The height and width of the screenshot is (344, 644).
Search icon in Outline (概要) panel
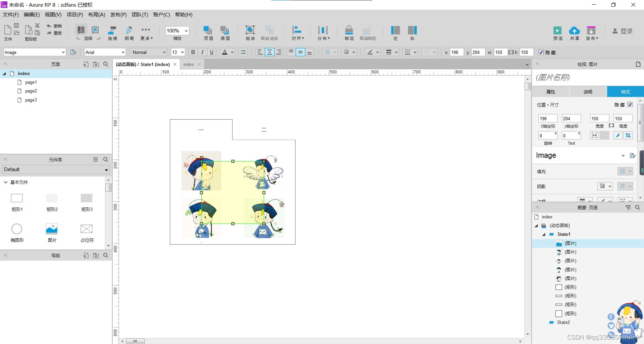point(638,208)
